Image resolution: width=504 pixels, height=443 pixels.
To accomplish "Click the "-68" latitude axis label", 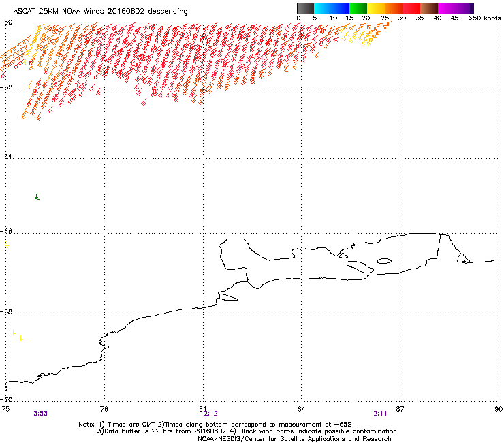I will pos(6,311).
